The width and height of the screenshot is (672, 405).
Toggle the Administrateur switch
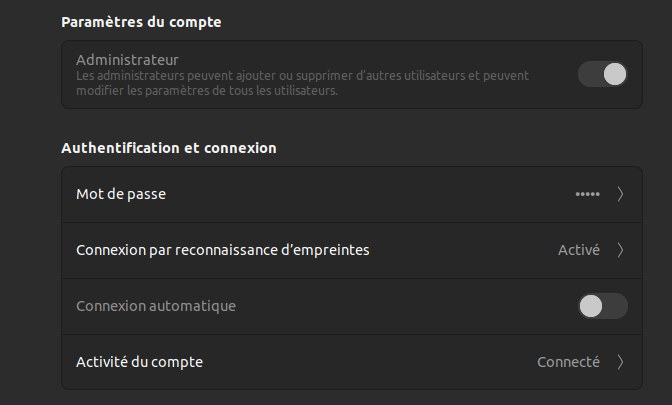pos(602,74)
